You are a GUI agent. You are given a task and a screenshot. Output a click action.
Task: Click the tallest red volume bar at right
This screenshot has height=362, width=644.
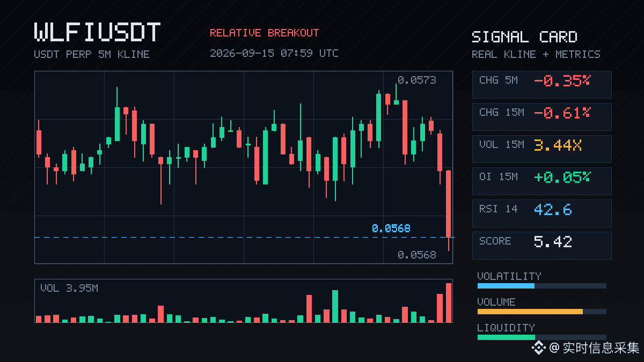coord(449,302)
